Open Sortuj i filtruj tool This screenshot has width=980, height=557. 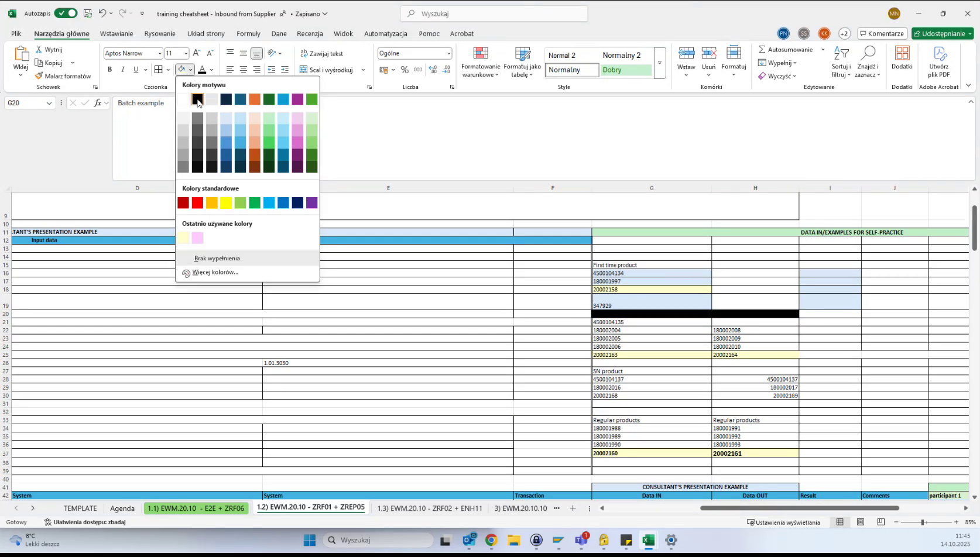point(841,63)
